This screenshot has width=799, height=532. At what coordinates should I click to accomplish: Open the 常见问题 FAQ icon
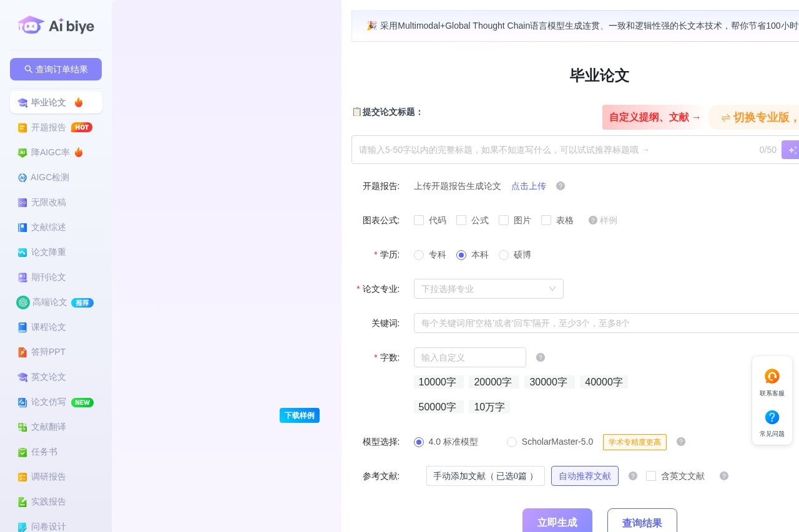coord(772,417)
